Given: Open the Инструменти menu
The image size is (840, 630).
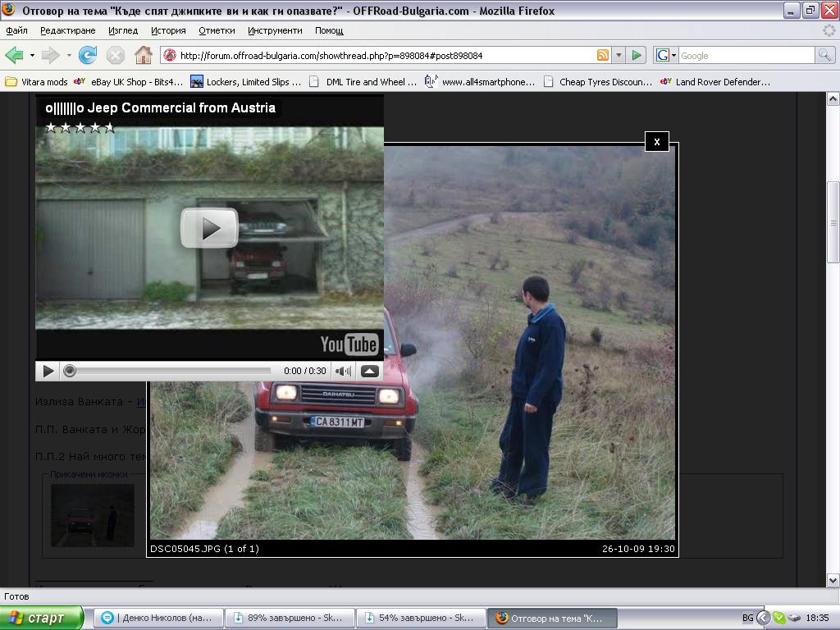Looking at the screenshot, I should coord(275,30).
